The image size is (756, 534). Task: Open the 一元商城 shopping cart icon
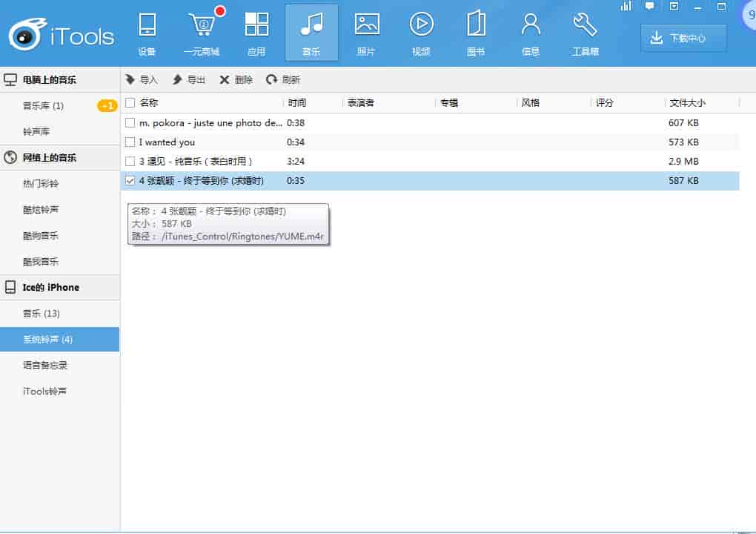(202, 25)
